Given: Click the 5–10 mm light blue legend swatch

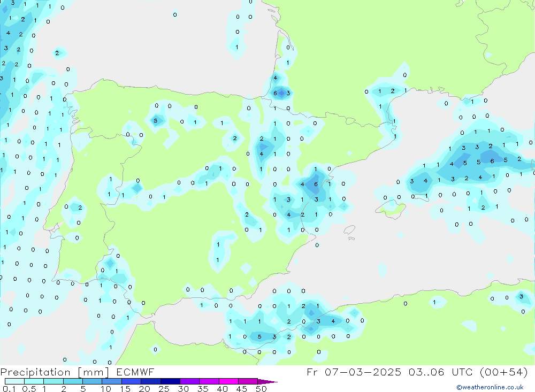Looking at the screenshot, I should tap(93, 381).
